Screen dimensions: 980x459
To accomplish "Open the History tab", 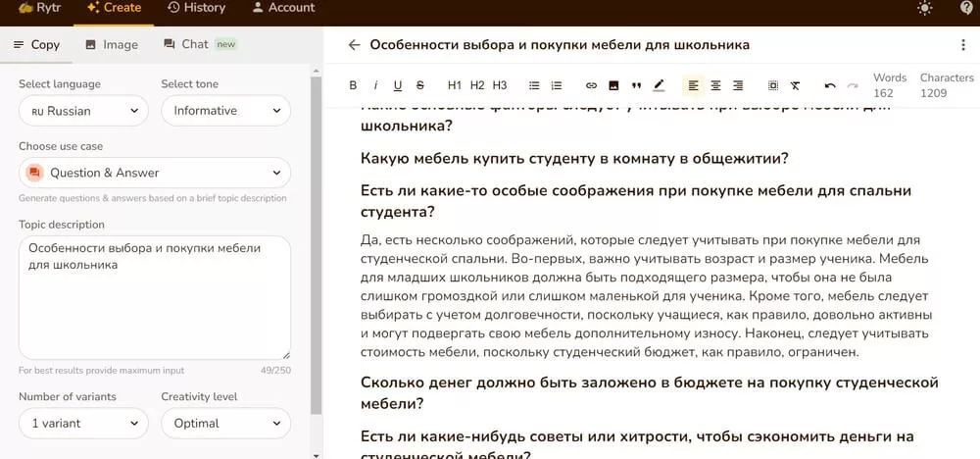I will (x=196, y=8).
